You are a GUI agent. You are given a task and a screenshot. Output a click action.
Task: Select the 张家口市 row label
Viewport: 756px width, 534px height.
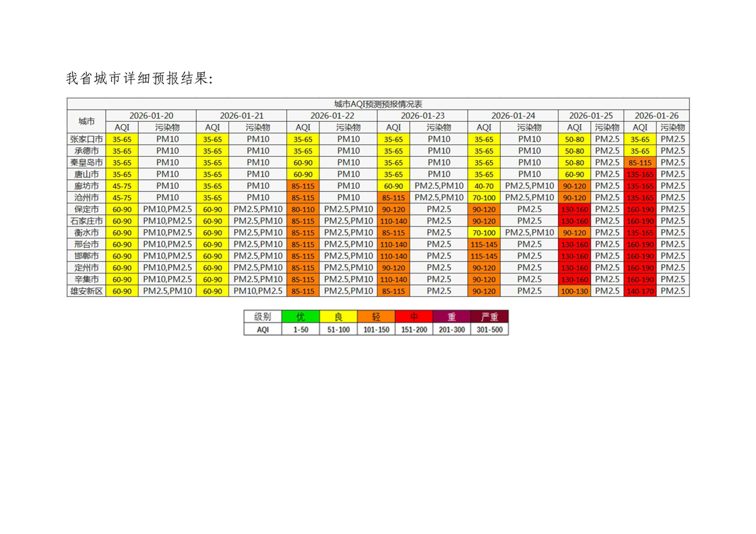click(87, 139)
